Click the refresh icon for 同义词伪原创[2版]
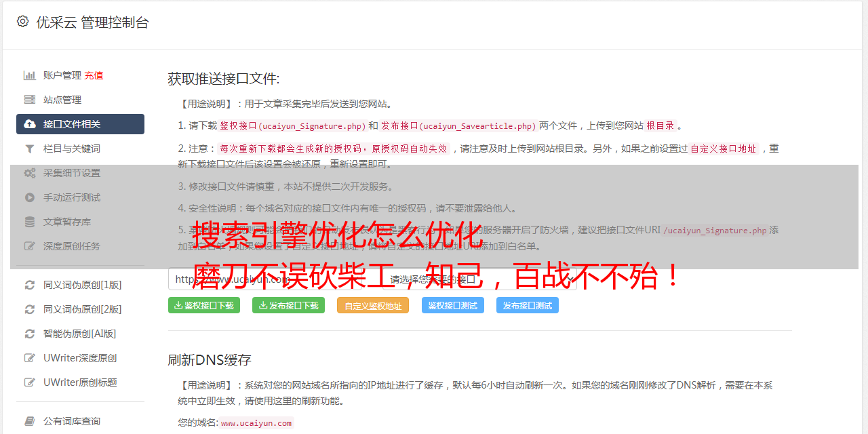The height and width of the screenshot is (434, 868). point(30,309)
